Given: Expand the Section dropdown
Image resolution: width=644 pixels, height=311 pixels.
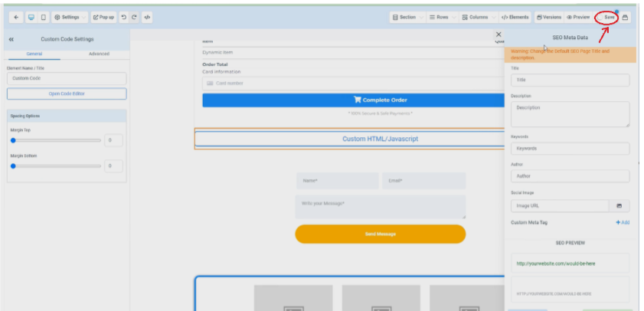Looking at the screenshot, I should [x=406, y=17].
